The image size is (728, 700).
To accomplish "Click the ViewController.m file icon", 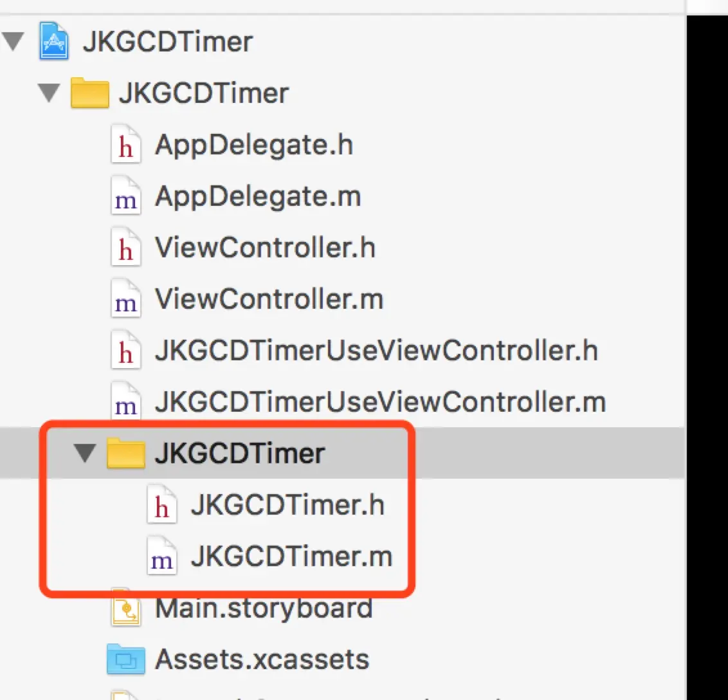I will coord(125,299).
